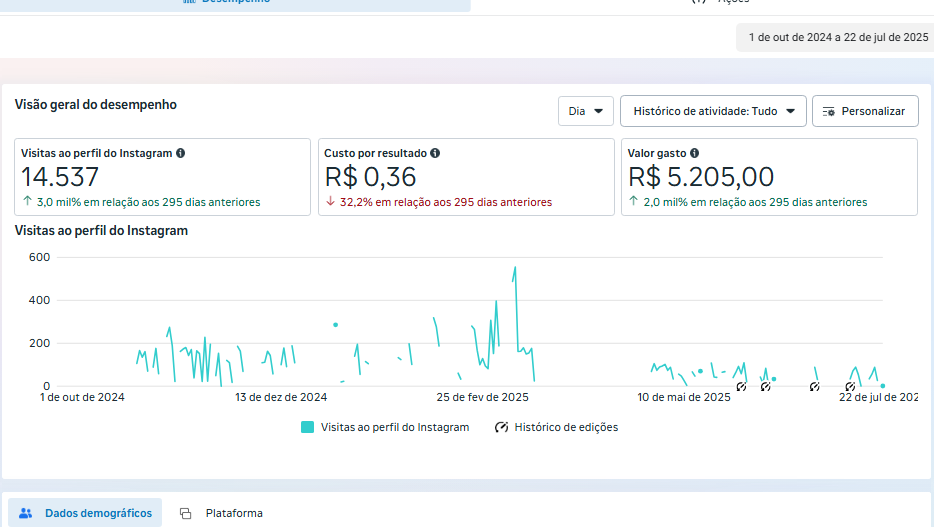
Task: Click the second edit history marker from left
Action: pos(765,386)
